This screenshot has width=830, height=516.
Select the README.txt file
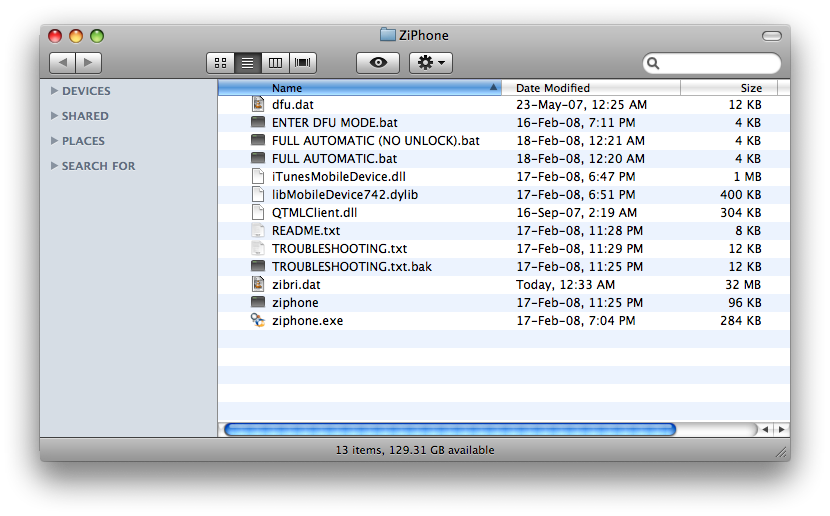[x=305, y=231]
